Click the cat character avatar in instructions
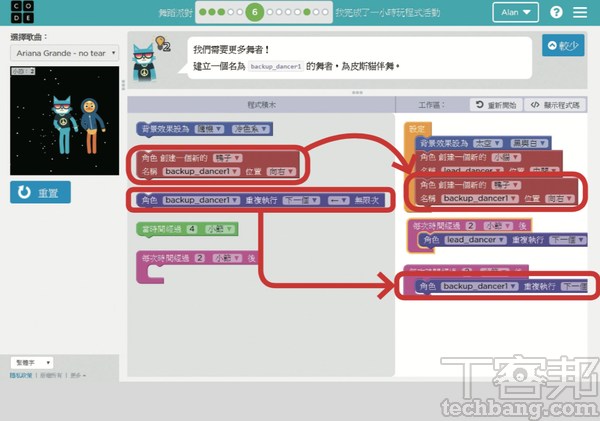Image resolution: width=600 pixels, height=421 pixels. coord(143,62)
